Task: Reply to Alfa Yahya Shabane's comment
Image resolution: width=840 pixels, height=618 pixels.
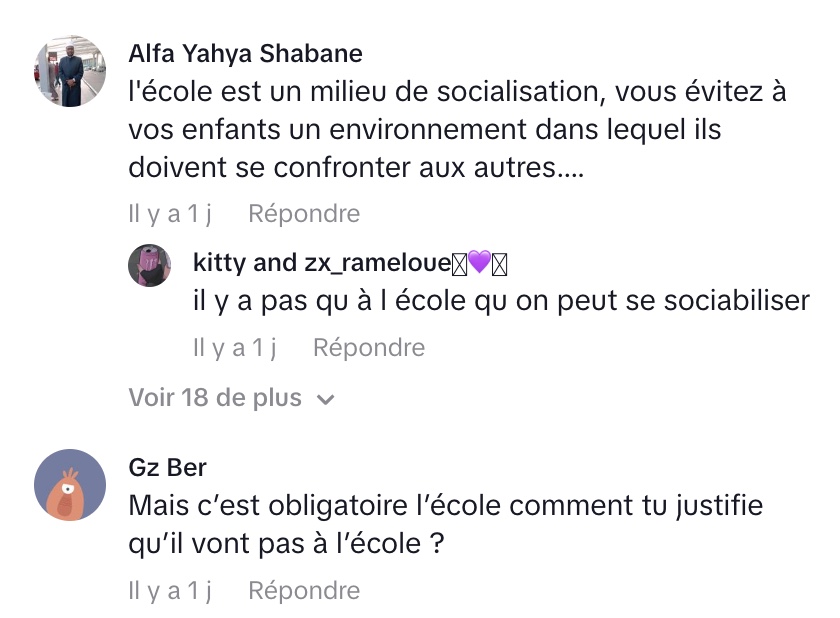Action: coord(303,213)
